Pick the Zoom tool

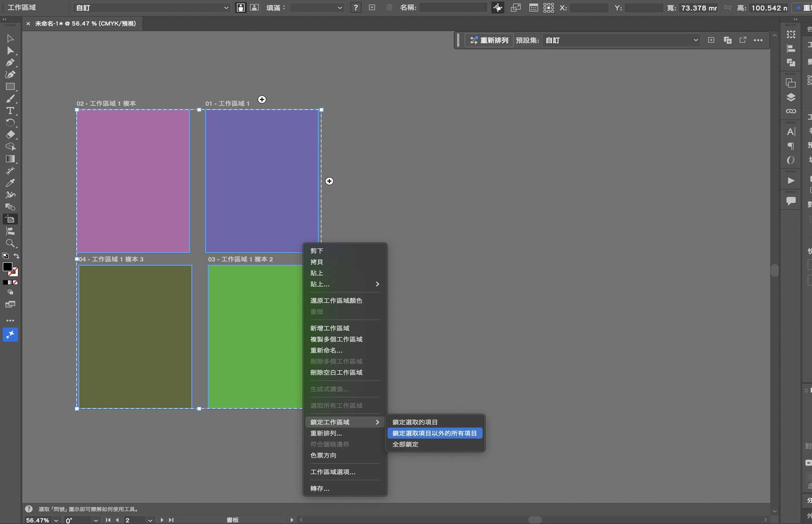tap(10, 243)
